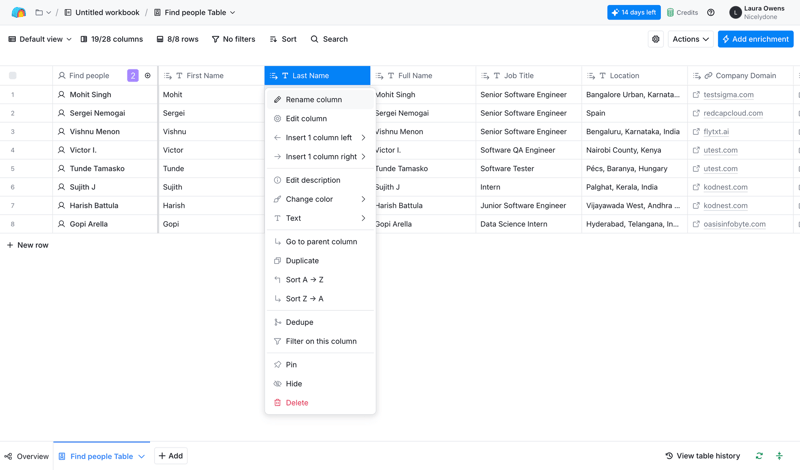The height and width of the screenshot is (470, 800).
Task: Click the Credits icon in header
Action: [x=671, y=13]
